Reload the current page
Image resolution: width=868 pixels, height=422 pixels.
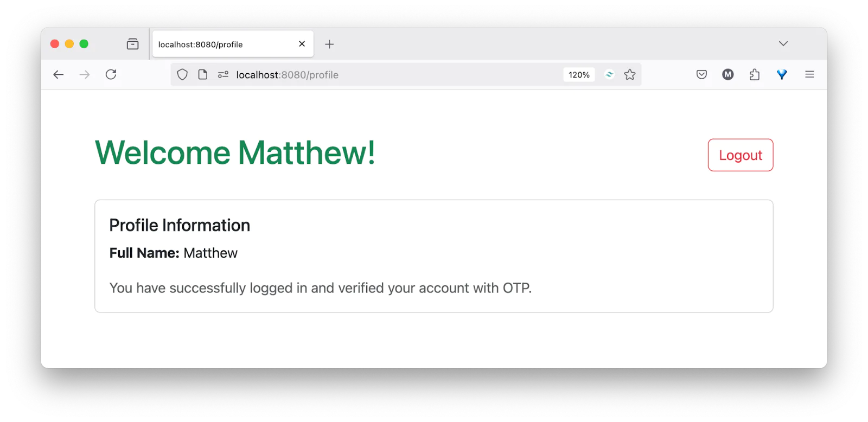[x=111, y=74]
